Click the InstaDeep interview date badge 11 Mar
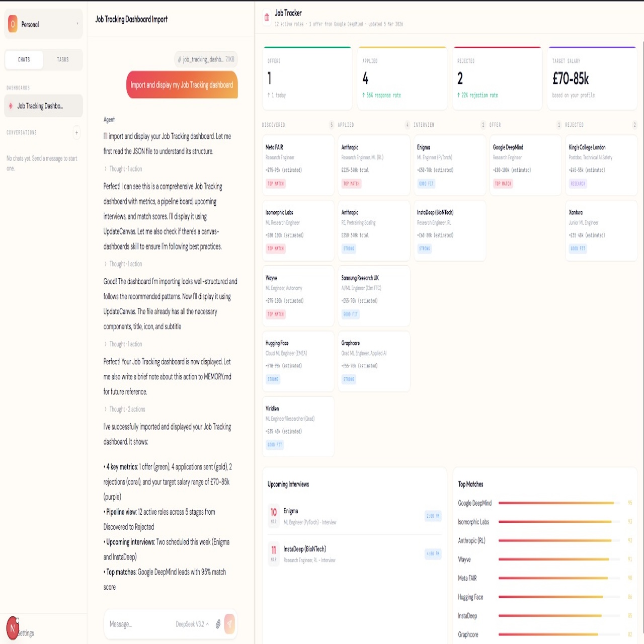Image resolution: width=644 pixels, height=644 pixels. [274, 553]
